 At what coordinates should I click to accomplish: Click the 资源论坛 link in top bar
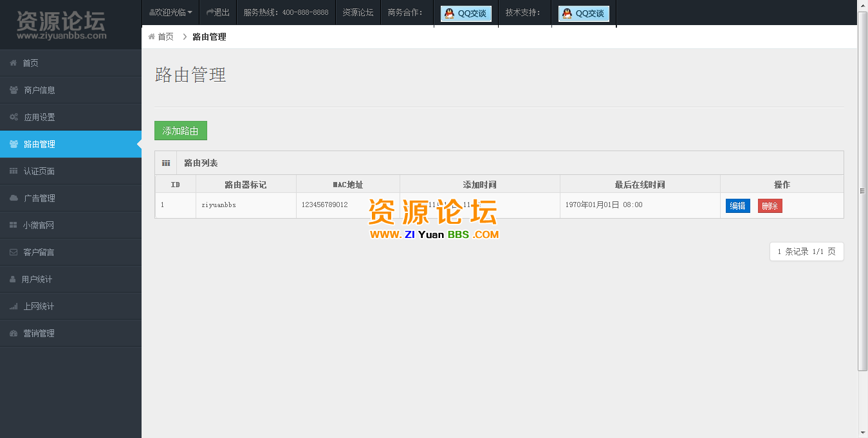[358, 12]
